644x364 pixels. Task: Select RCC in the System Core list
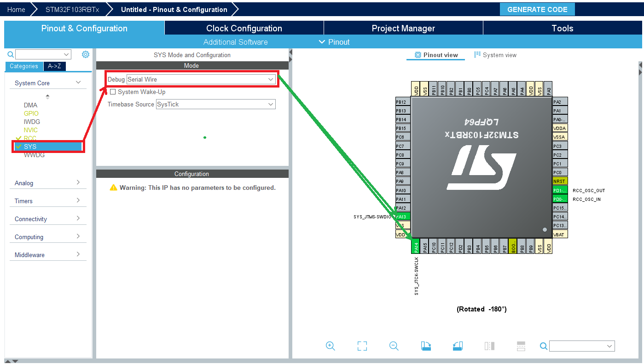click(x=30, y=138)
